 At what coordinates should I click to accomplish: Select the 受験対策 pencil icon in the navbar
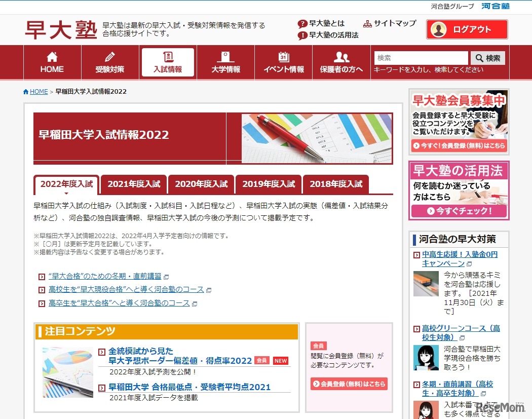[110, 57]
